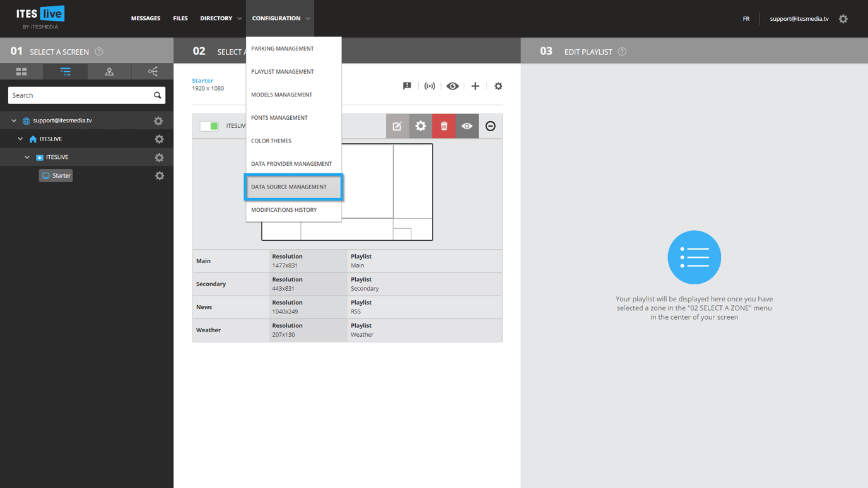Show help for Select a Screen
The image size is (868, 488).
pos(99,52)
